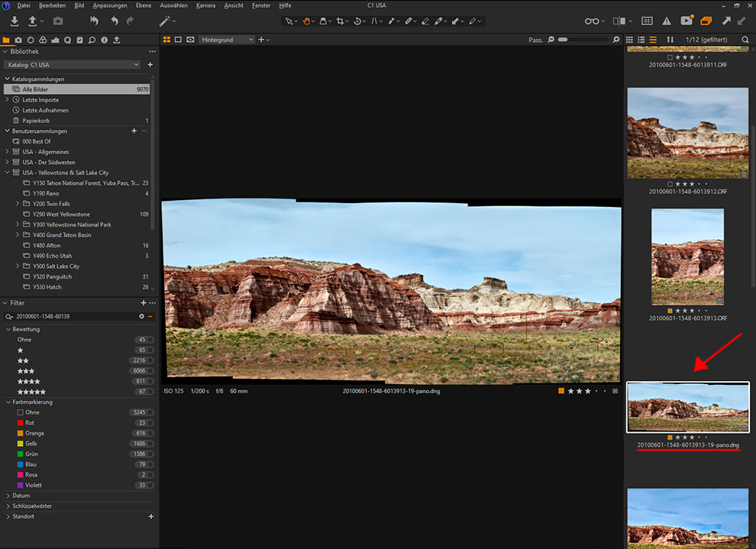
Task: Expand the Letzte Importe item
Action: (x=7, y=100)
